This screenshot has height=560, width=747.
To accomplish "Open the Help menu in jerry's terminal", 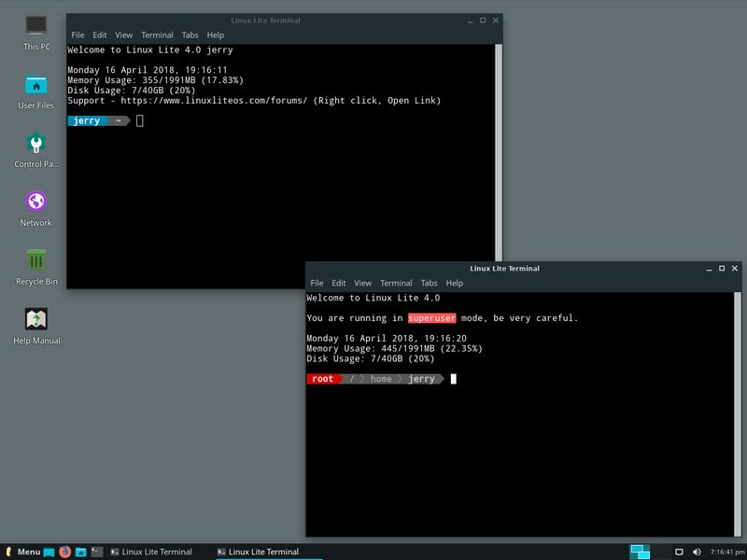I will (x=215, y=35).
